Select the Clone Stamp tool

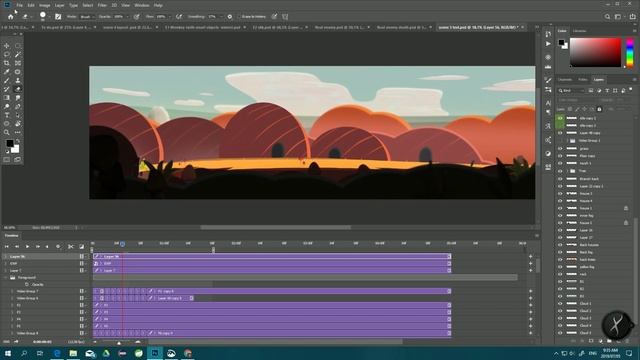click(18, 80)
